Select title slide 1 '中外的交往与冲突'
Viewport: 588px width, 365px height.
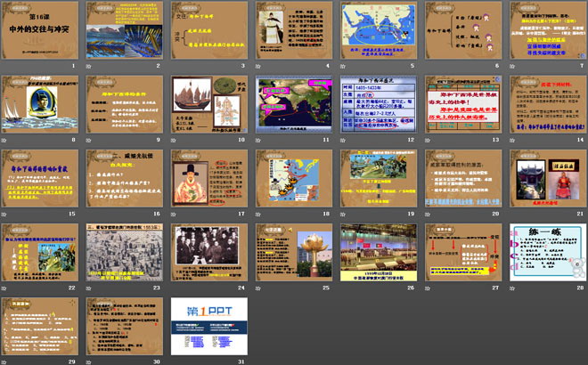pyautogui.click(x=39, y=32)
